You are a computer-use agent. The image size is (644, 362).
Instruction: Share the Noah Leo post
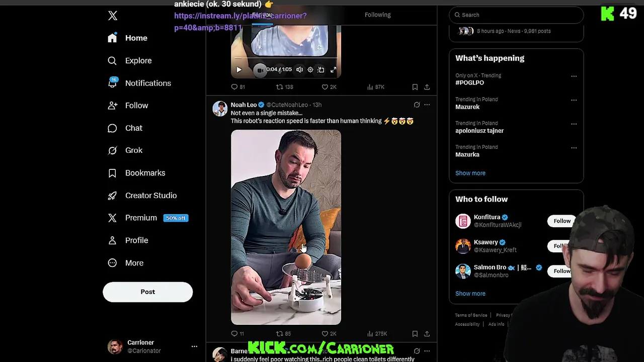coord(427,334)
